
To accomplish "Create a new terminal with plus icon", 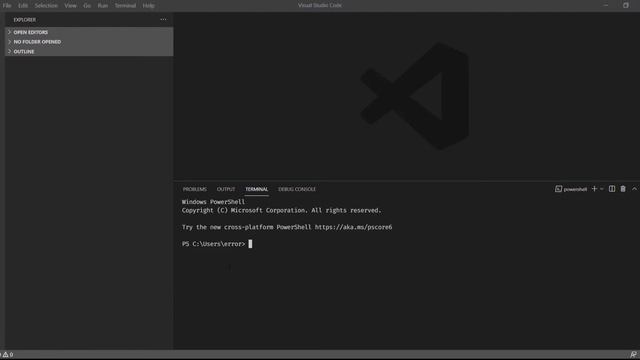I will pyautogui.click(x=594, y=189).
